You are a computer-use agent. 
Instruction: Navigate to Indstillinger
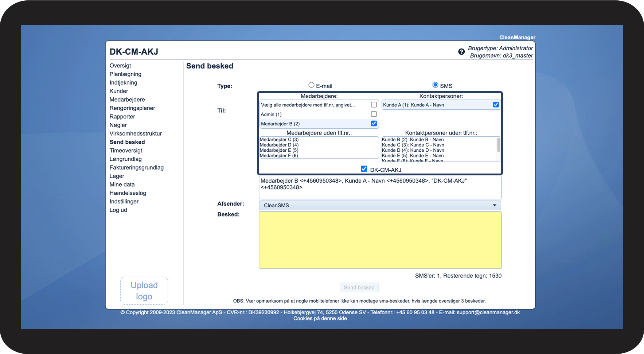(124, 202)
